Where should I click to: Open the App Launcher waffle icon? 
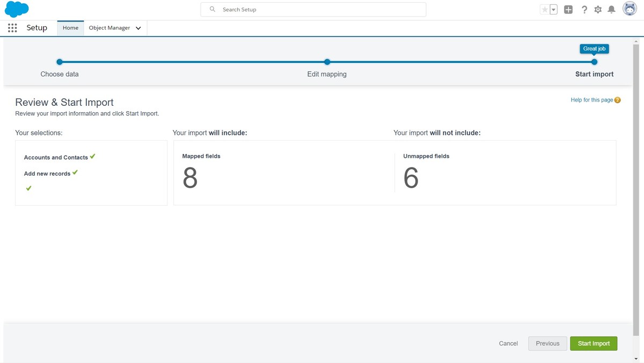click(12, 27)
